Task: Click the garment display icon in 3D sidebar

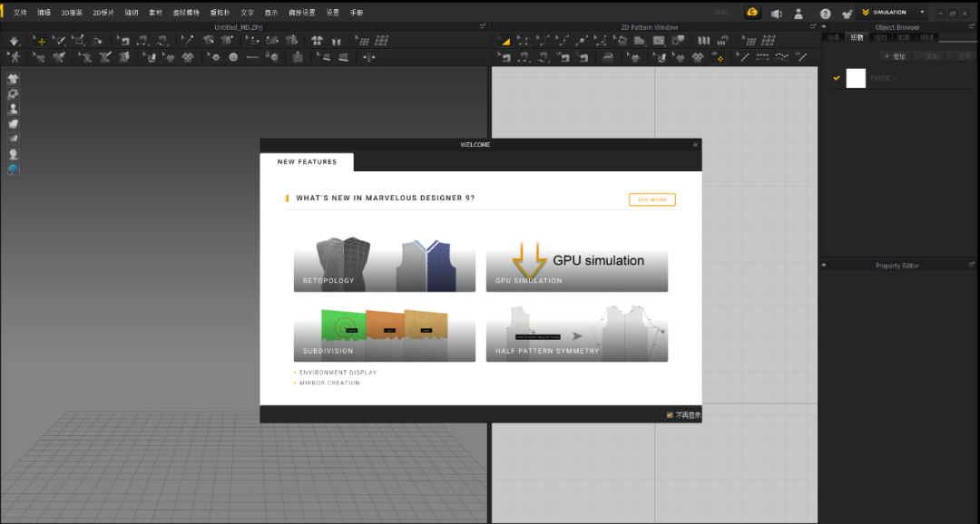Action: (14, 79)
